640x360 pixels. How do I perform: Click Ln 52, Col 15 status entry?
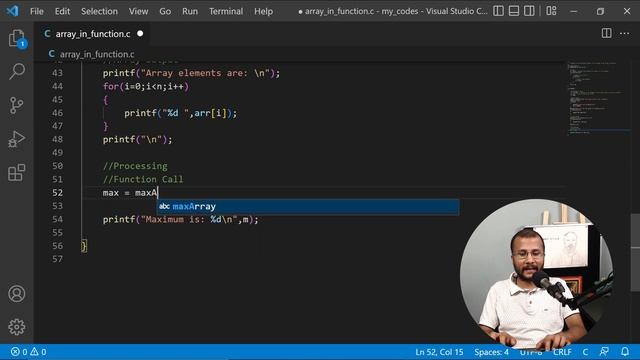pyautogui.click(x=439, y=351)
